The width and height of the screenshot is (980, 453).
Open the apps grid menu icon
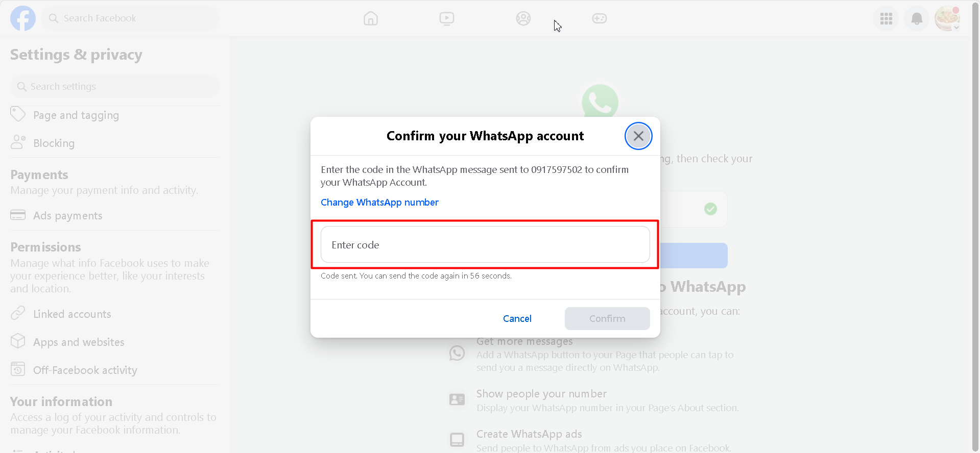coord(886,19)
